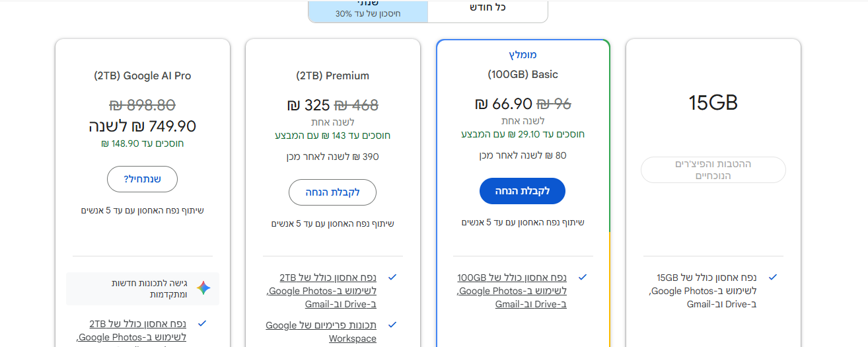The height and width of the screenshot is (347, 868).
Task: Open 2TB total storage link in AI Pro
Action: (x=132, y=330)
